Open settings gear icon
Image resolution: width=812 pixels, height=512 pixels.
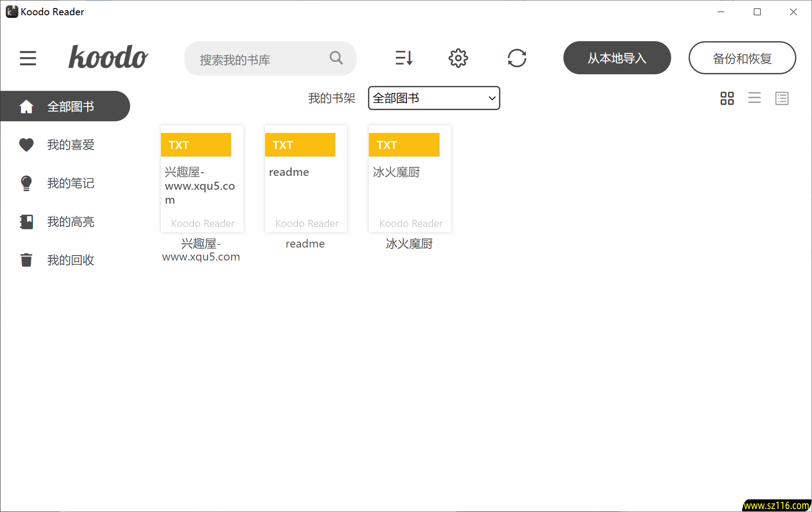coord(458,58)
